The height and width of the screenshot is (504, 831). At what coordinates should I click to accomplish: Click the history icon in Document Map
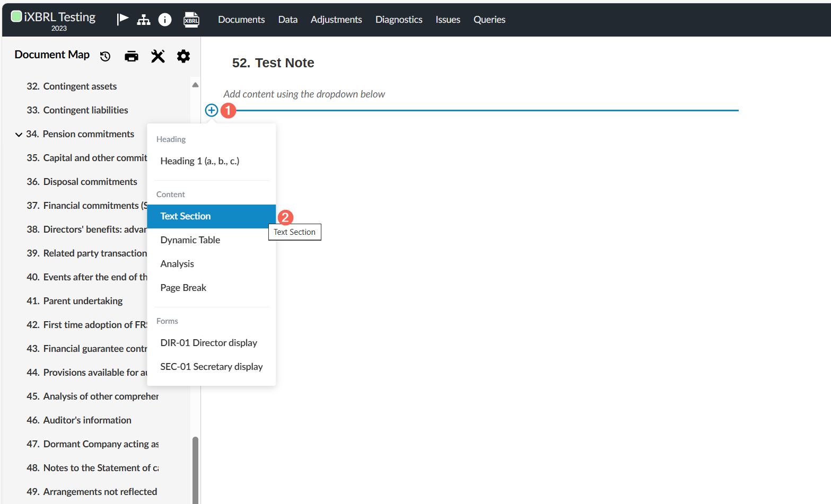(x=106, y=56)
